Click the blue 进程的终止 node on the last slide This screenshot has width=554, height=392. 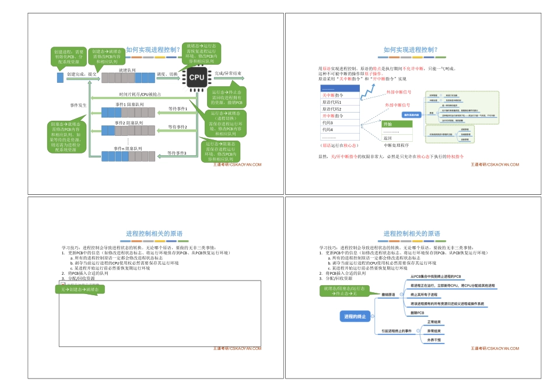(x=355, y=316)
